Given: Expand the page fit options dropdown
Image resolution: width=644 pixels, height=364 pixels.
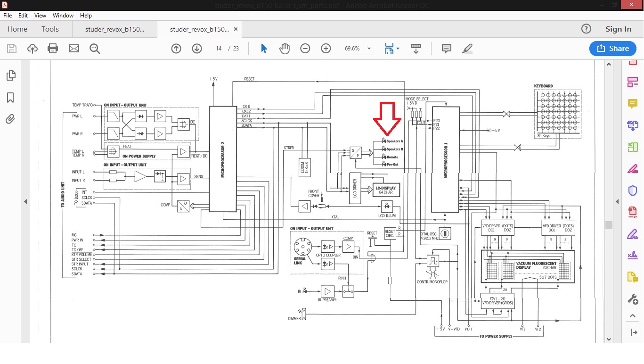Looking at the screenshot, I should coord(398,49).
